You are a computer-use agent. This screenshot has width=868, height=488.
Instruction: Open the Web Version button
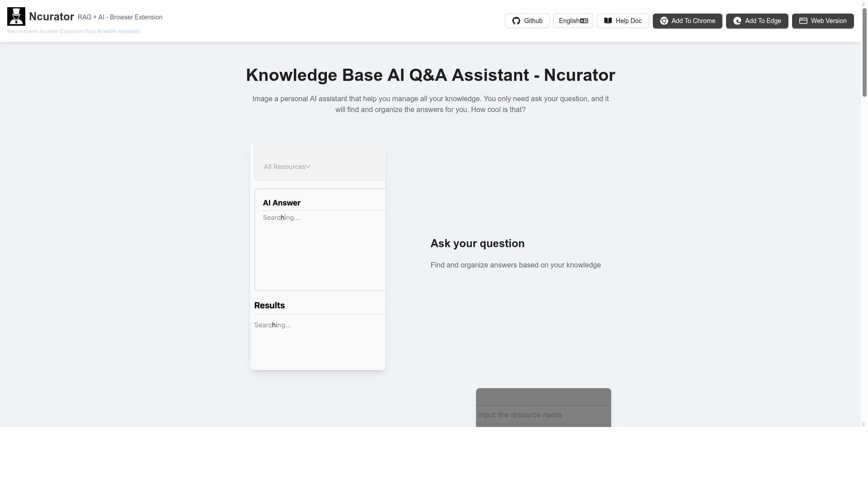point(823,21)
